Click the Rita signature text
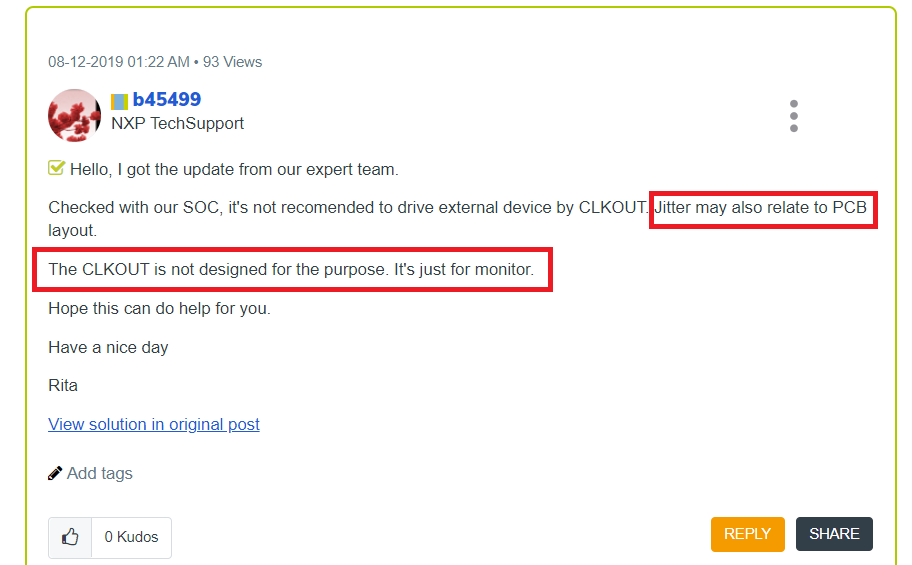The width and height of the screenshot is (912, 565). tap(63, 385)
